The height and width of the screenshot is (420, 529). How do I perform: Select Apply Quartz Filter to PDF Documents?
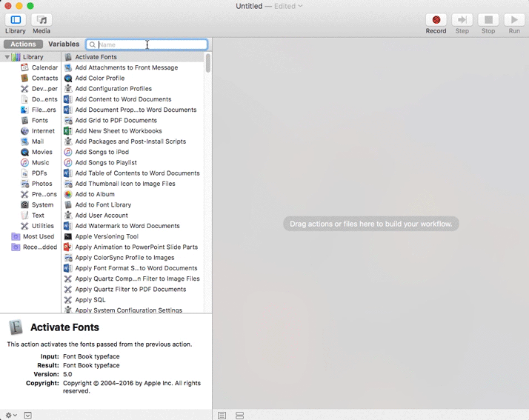point(133,289)
